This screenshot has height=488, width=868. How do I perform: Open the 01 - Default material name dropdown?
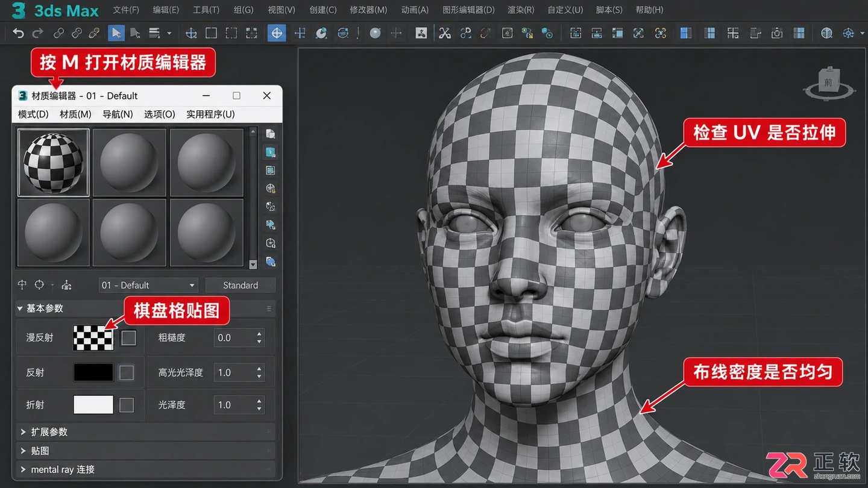coord(148,285)
